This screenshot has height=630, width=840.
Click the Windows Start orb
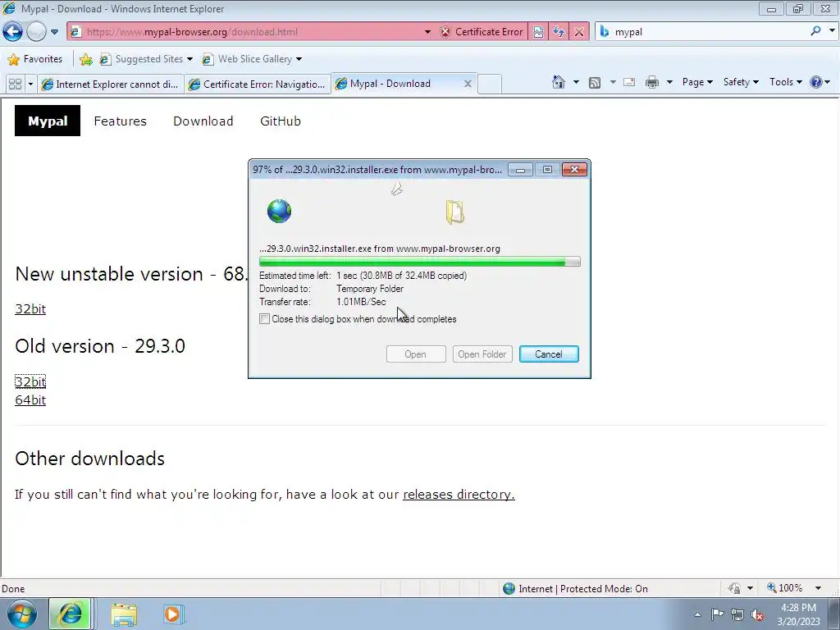21,614
